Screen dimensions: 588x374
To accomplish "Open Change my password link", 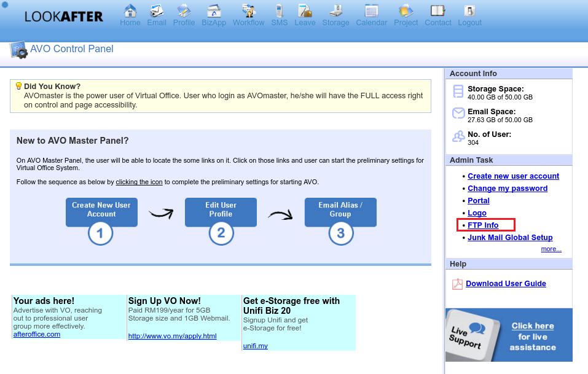I will click(x=508, y=189).
